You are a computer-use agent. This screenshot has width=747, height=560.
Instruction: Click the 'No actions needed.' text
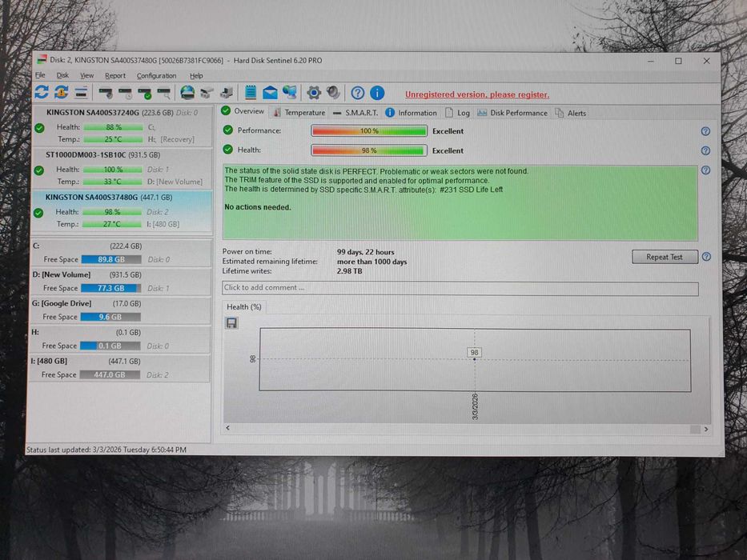(257, 207)
